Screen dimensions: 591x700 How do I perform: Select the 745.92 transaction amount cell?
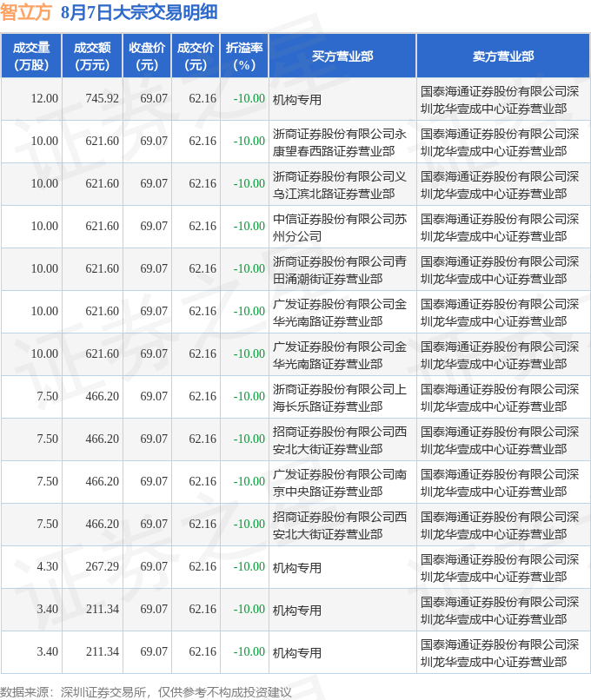103,98
